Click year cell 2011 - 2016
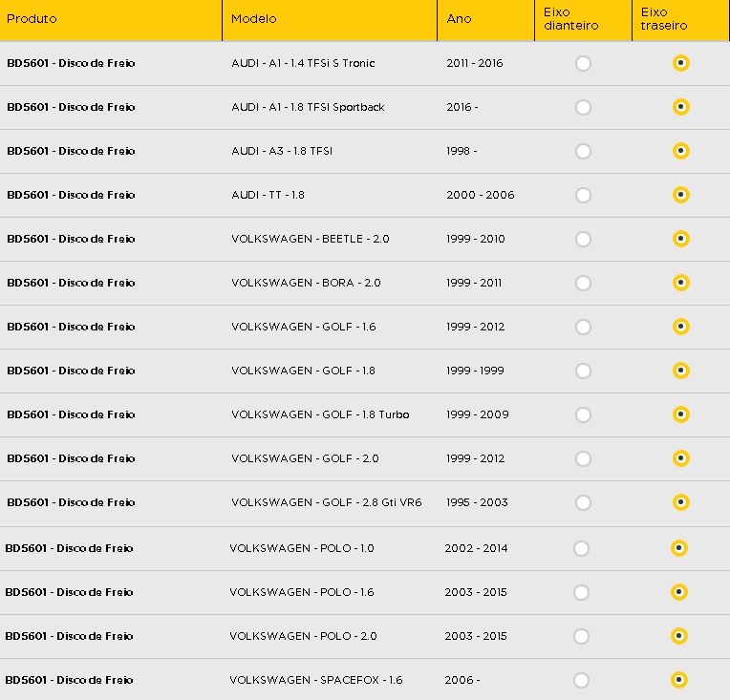 point(475,63)
